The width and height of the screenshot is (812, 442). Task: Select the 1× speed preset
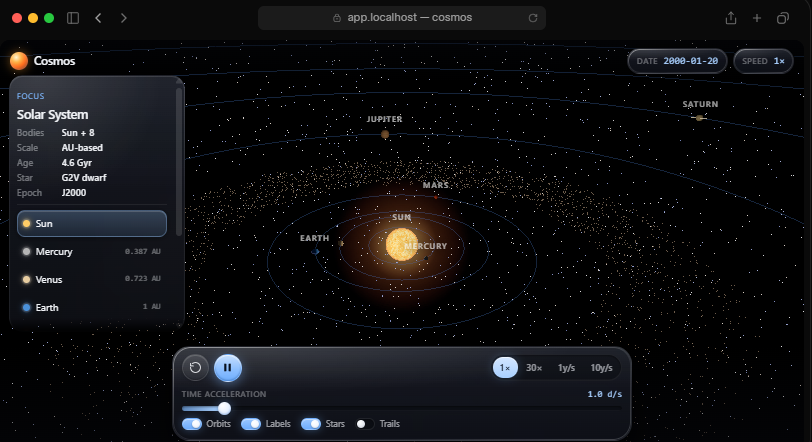505,367
